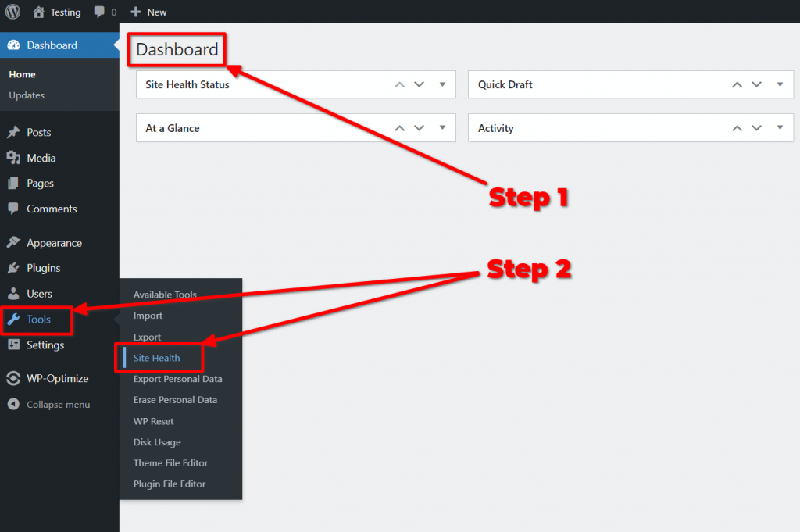Click the Plugins plug icon
This screenshot has width=800, height=532.
click(14, 268)
